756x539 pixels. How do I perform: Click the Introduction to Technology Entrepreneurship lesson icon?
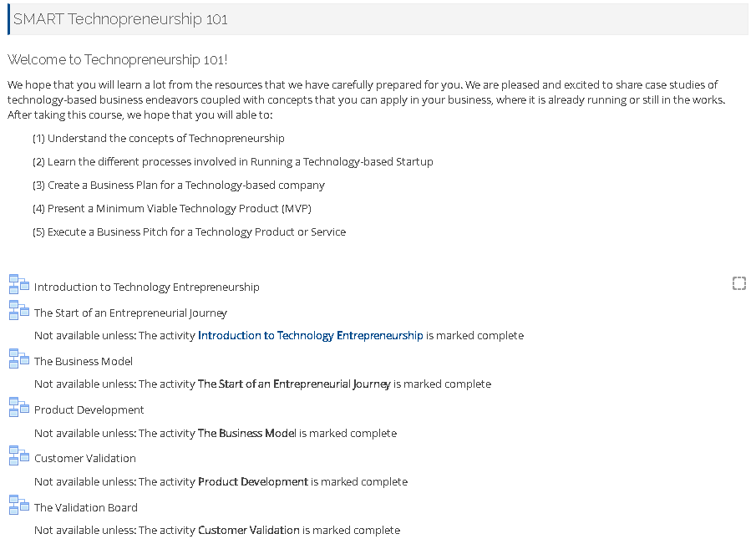click(x=19, y=284)
